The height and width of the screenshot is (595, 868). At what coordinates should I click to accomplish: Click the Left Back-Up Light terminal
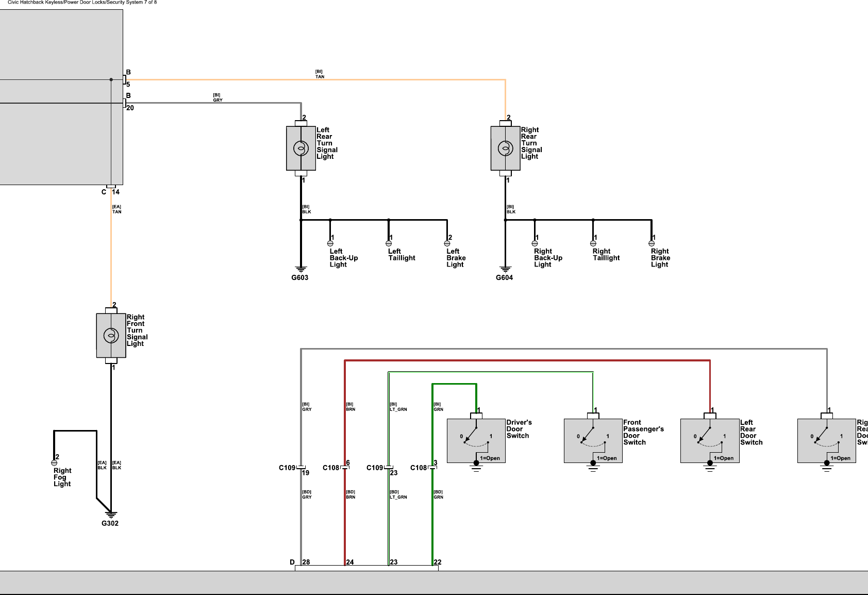coord(330,243)
